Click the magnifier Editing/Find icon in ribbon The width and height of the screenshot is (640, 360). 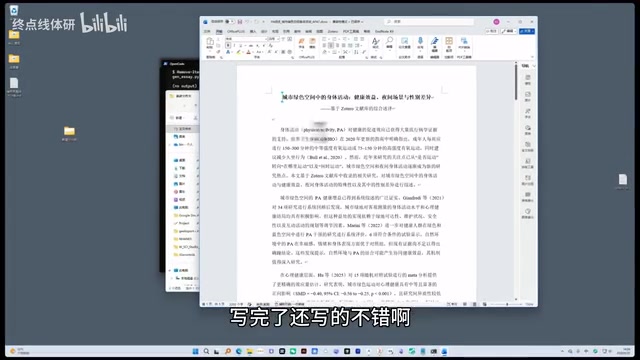point(389,42)
